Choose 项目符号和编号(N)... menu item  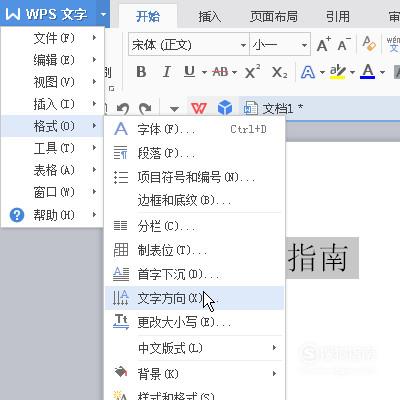194,177
